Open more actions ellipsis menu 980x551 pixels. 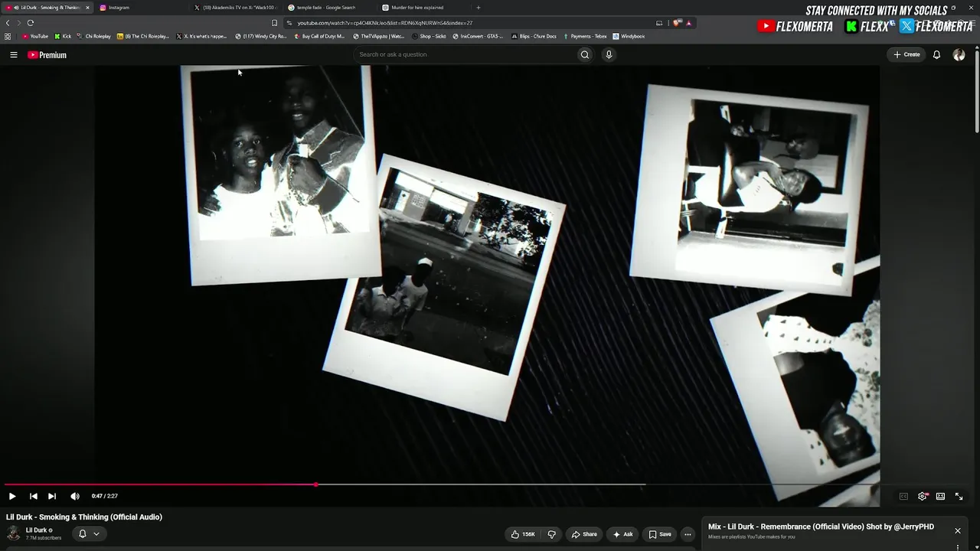[688, 534]
